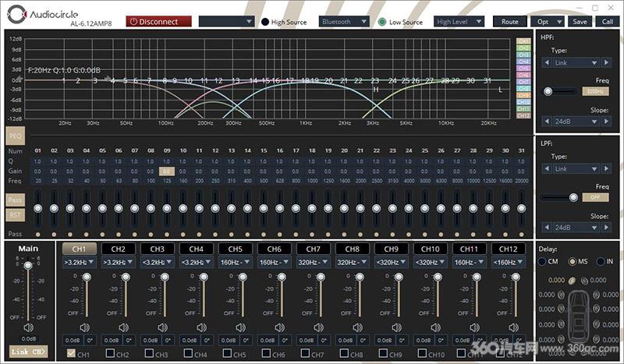The image size is (624, 364).
Task: Click the Save button
Action: coord(580,22)
